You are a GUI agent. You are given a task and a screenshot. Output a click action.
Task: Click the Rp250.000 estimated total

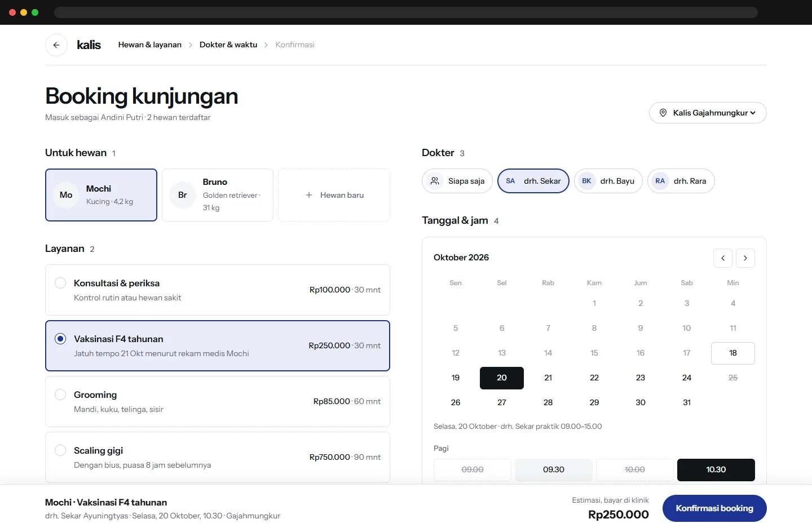619,515
